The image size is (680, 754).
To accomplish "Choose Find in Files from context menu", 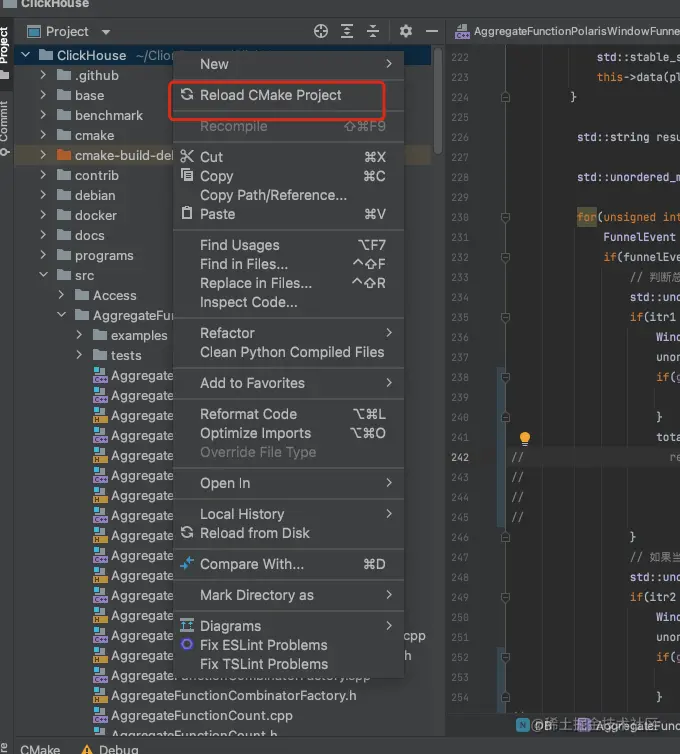I will point(244,264).
